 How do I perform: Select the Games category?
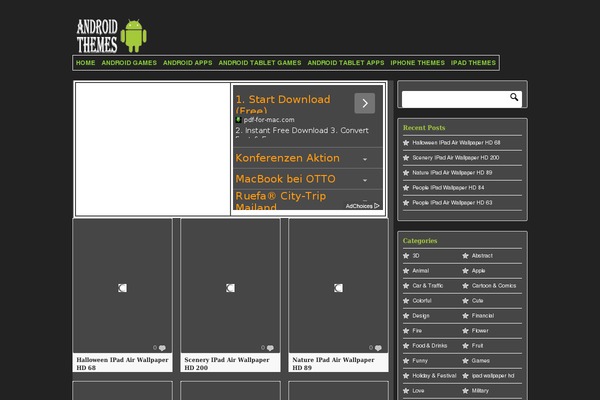(x=481, y=361)
